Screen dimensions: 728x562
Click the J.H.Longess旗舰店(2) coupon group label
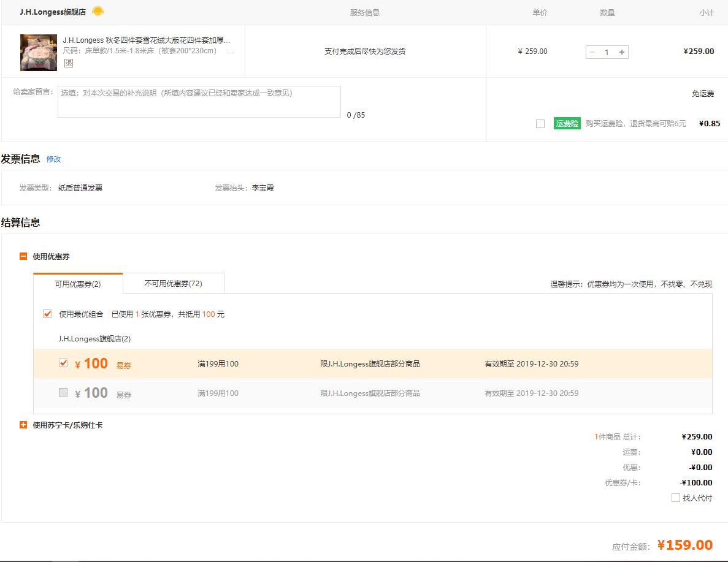point(94,339)
